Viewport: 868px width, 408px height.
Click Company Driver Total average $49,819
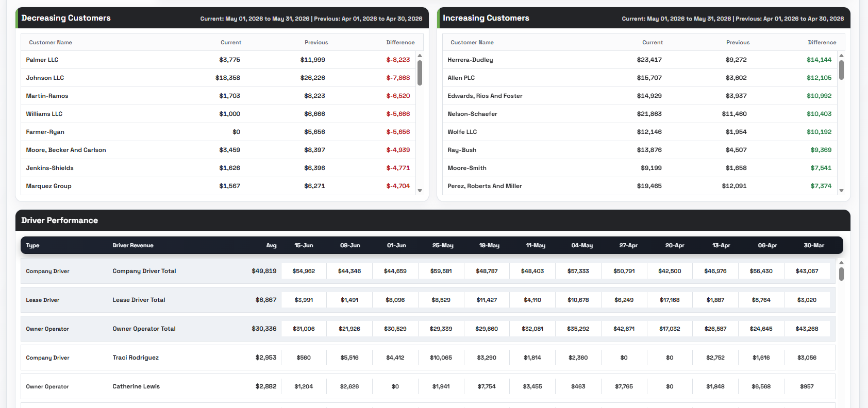(x=264, y=271)
